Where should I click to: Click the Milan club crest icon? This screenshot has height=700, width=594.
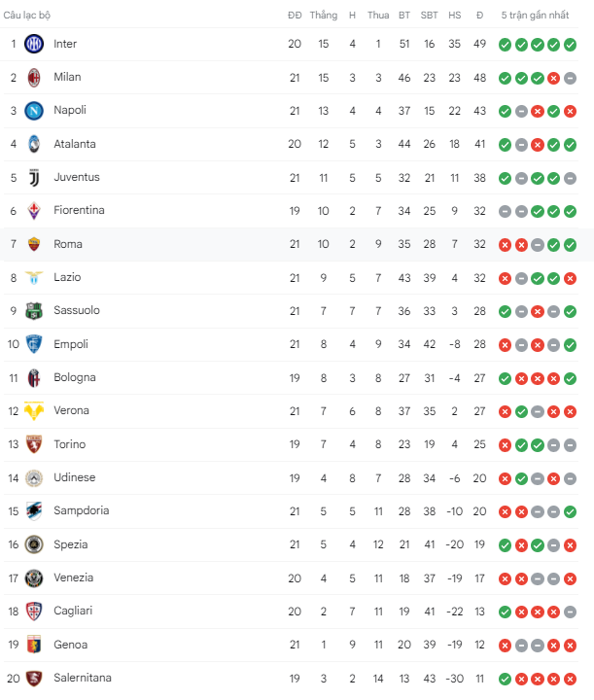(34, 77)
